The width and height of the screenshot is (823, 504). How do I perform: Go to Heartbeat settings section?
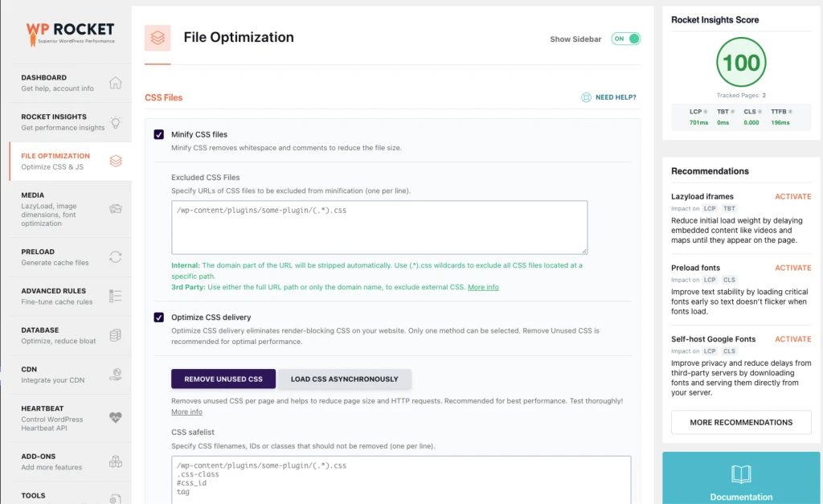[x=71, y=418]
